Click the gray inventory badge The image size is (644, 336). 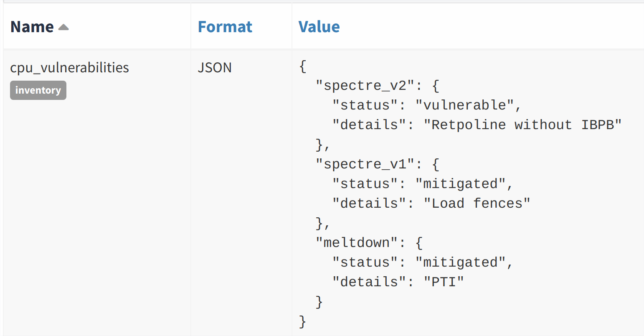38,90
